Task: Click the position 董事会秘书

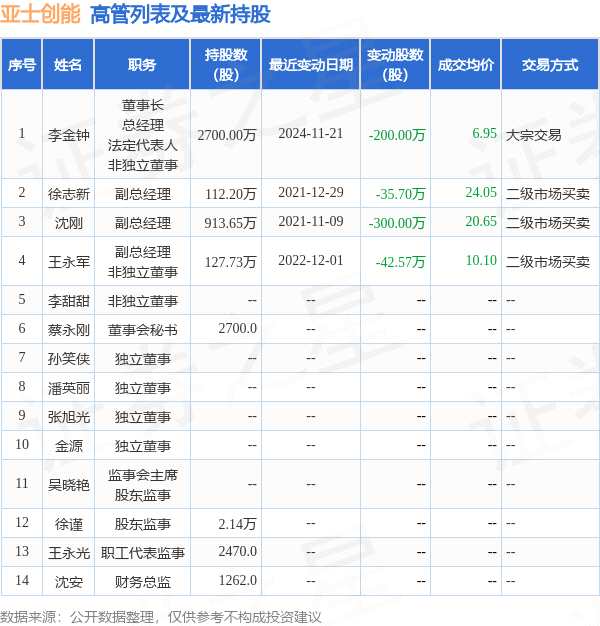Action: click(143, 330)
